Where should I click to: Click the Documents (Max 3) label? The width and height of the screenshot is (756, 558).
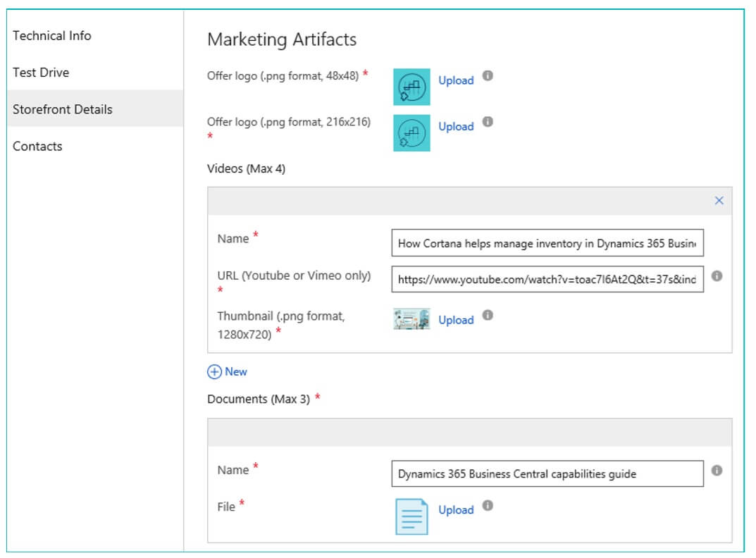[259, 399]
